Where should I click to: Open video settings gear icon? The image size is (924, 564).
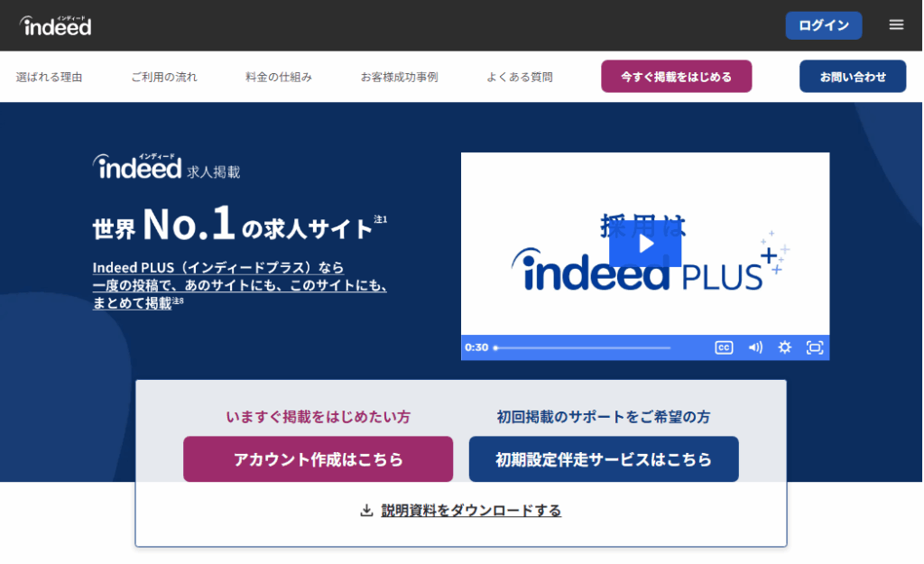pyautogui.click(x=784, y=347)
